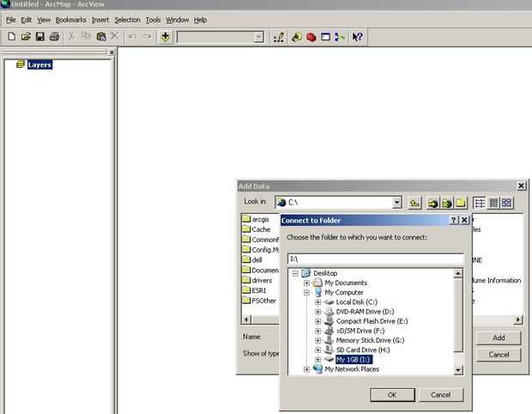Screen dimensions: 532x414
Task: Click the Undo arrow icon
Action: coord(133,36)
